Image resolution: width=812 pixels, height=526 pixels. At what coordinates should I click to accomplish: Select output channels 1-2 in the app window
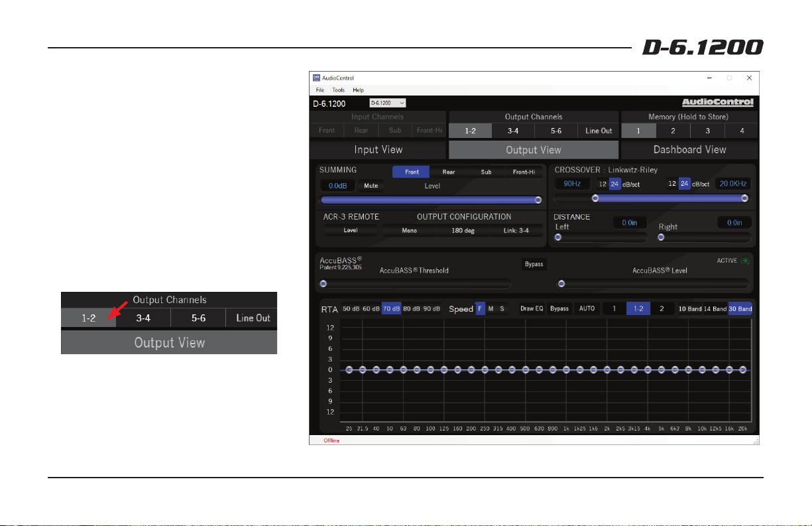coord(470,131)
